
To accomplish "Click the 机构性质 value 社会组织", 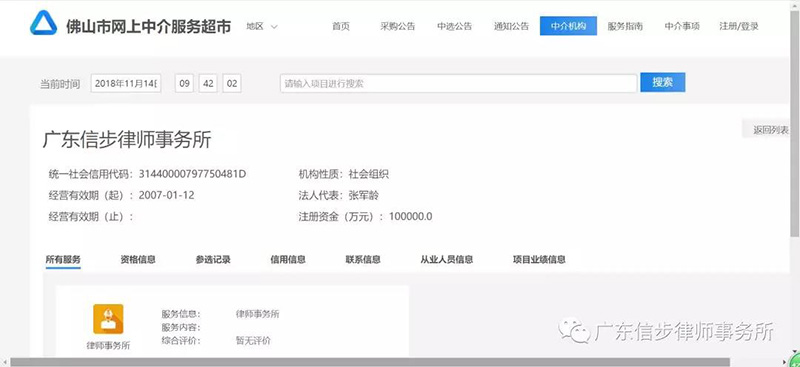I will click(368, 174).
